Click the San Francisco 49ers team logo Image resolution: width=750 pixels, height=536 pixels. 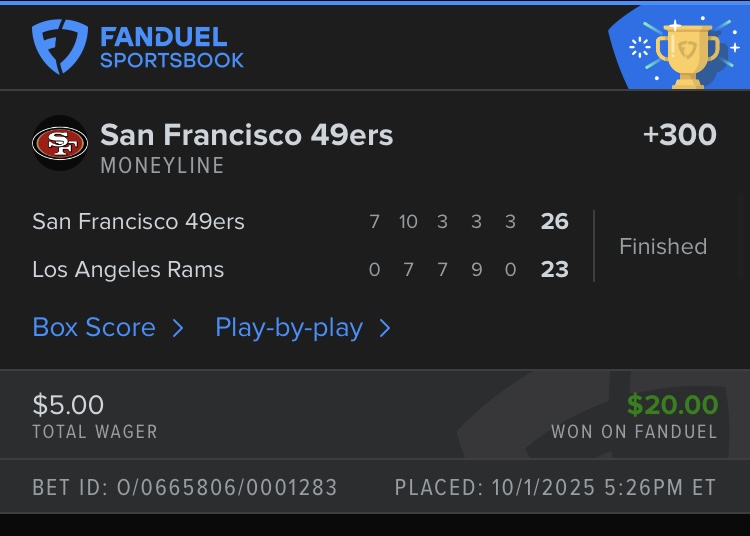tap(60, 143)
